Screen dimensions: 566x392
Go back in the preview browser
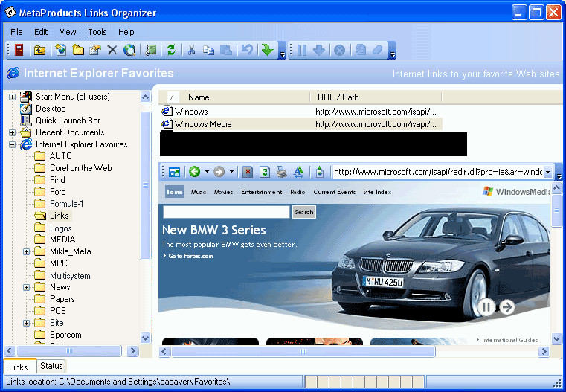[x=195, y=172]
